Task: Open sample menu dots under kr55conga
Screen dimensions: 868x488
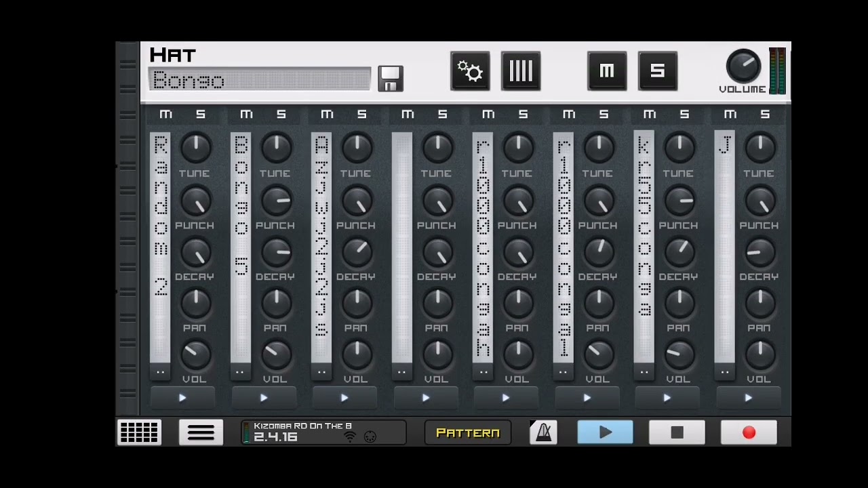Action: point(644,371)
